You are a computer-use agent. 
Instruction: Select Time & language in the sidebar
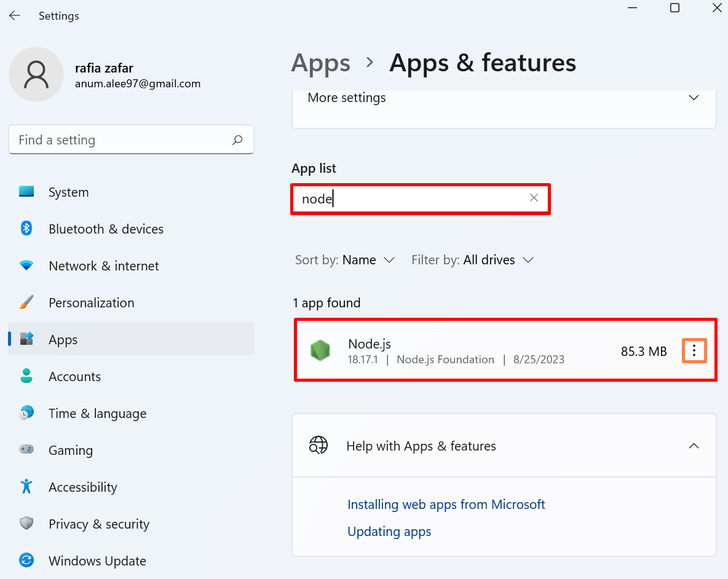click(132, 413)
